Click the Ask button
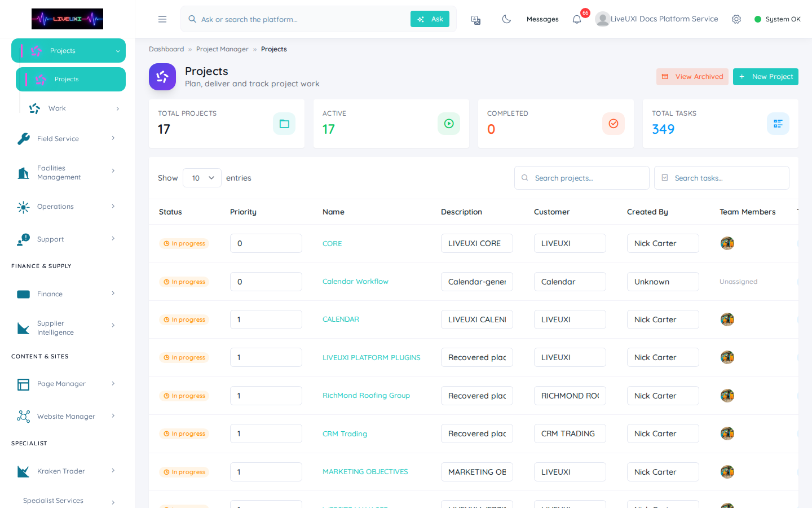The width and height of the screenshot is (812, 508). 430,19
